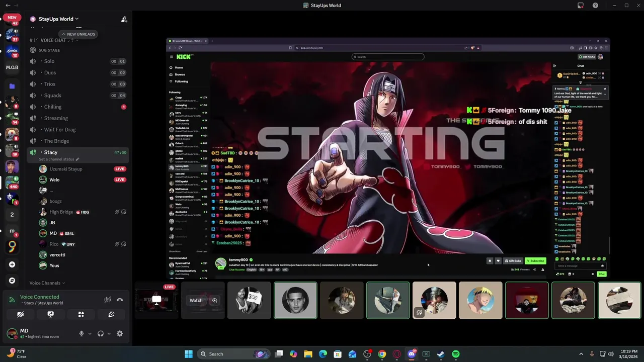Deafen using the headphones icon

click(x=101, y=333)
